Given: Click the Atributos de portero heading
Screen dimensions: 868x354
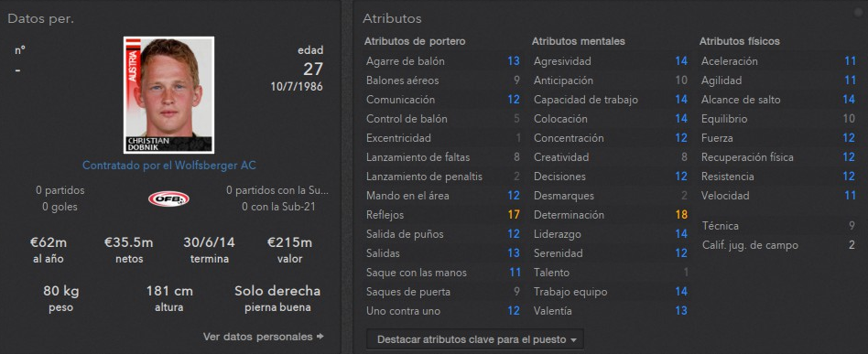Looking at the screenshot, I should pos(415,41).
